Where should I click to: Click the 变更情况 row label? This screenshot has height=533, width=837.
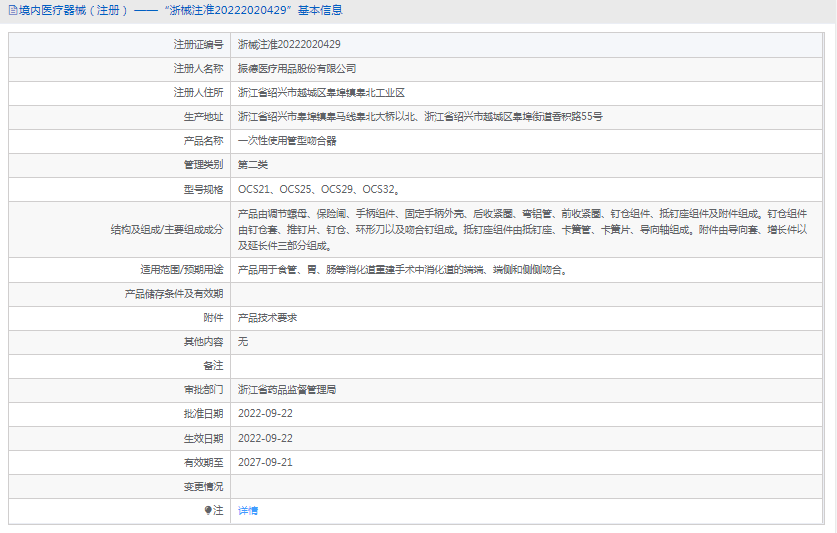[x=203, y=487]
